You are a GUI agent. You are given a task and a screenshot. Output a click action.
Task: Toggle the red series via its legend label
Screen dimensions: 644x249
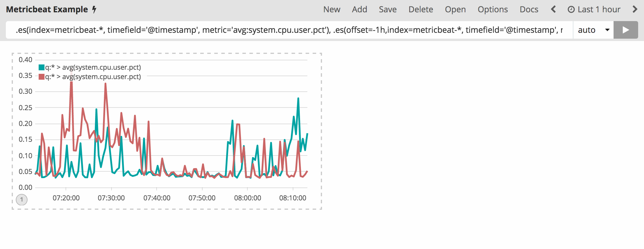[93, 77]
